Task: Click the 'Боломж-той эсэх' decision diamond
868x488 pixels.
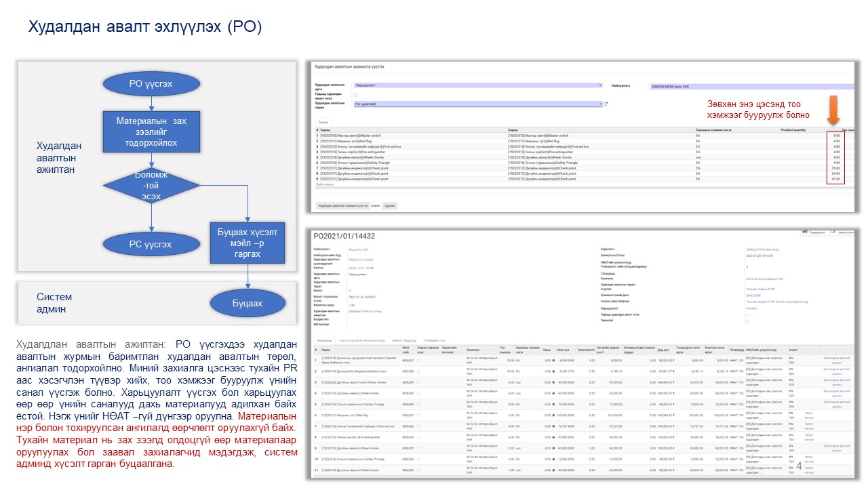Action: tap(152, 185)
